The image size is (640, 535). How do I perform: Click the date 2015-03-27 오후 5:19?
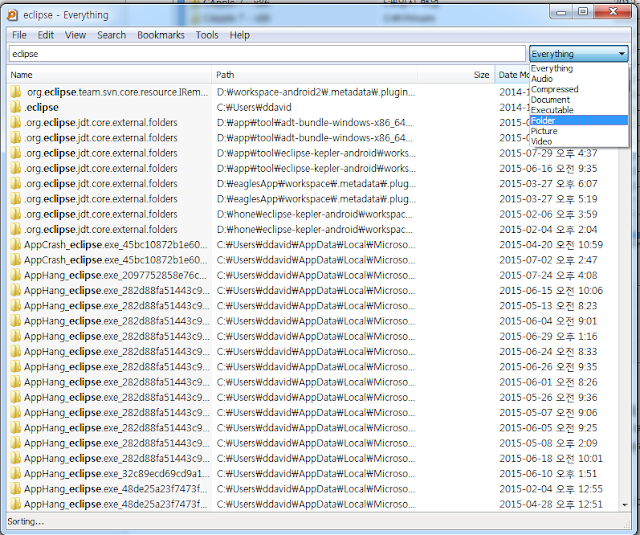(548, 199)
